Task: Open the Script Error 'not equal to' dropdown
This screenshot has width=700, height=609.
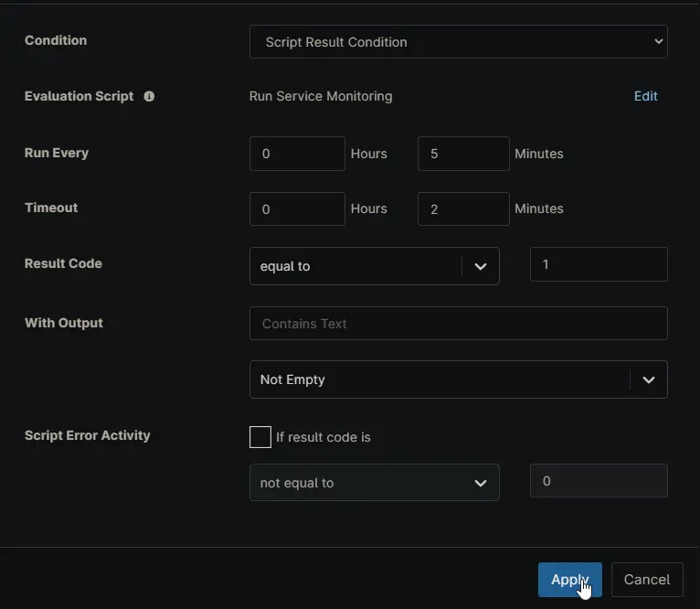Action: click(361, 483)
